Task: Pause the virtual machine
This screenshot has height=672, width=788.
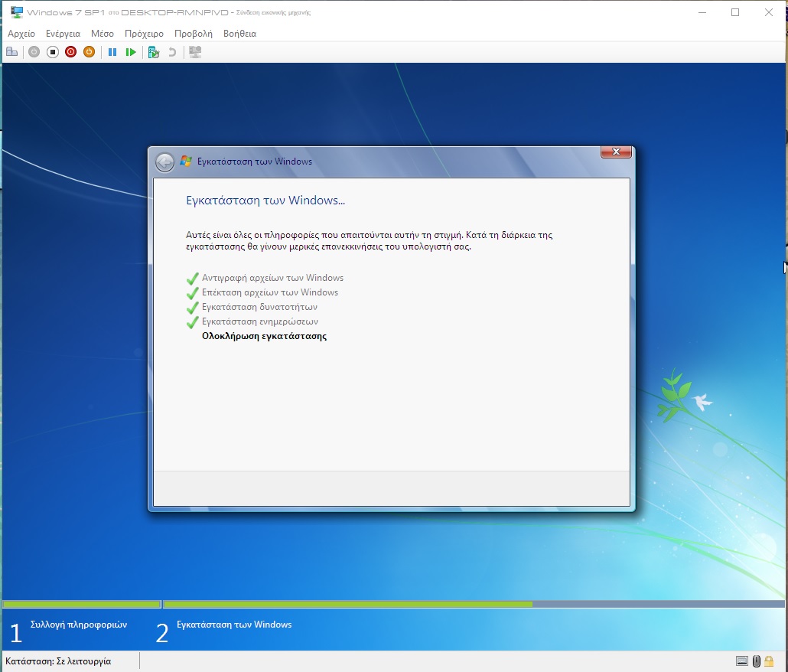Action: pyautogui.click(x=112, y=52)
